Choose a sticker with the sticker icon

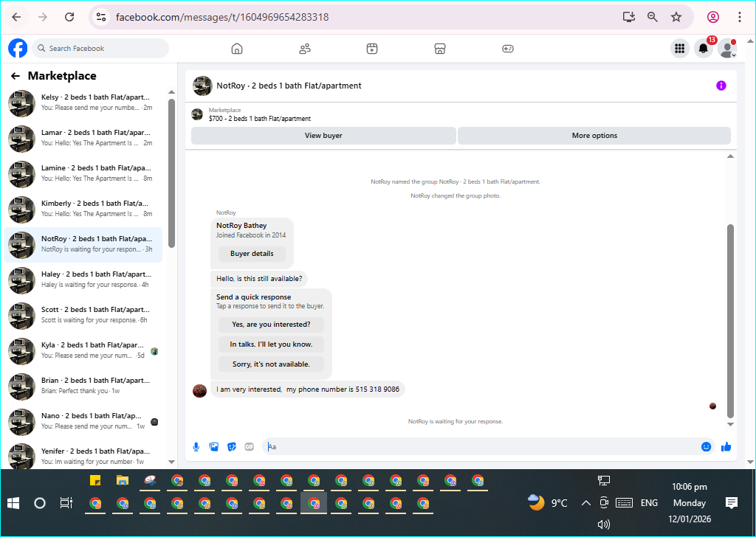click(232, 447)
